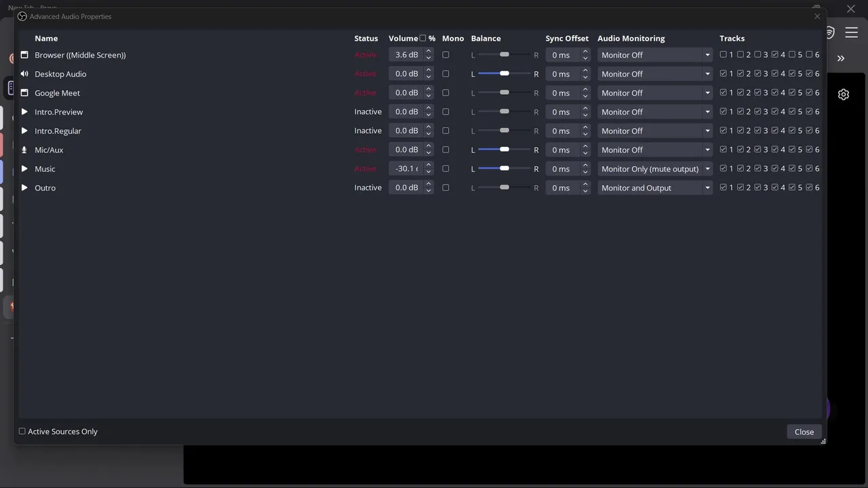Viewport: 868px width, 488px height.
Task: Click the browser double-chevron overflow icon
Action: click(841, 59)
